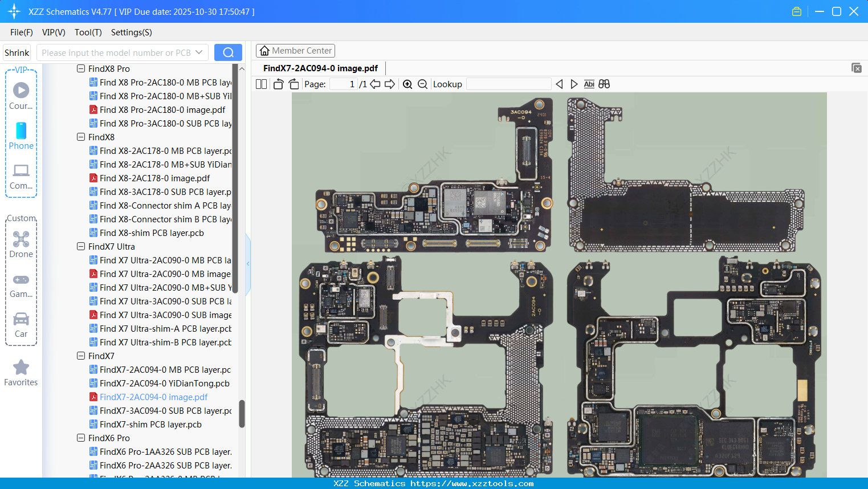
Task: Open Find X7 Ultra-shim-A PCB layer file
Action: pos(160,328)
